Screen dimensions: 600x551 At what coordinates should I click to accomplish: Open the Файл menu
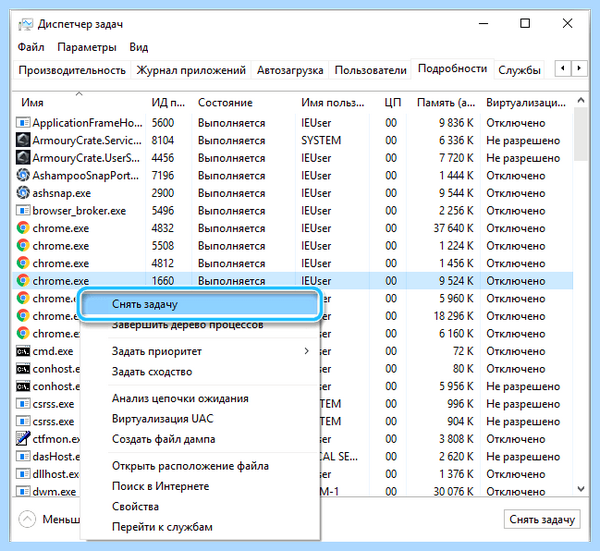pos(31,47)
